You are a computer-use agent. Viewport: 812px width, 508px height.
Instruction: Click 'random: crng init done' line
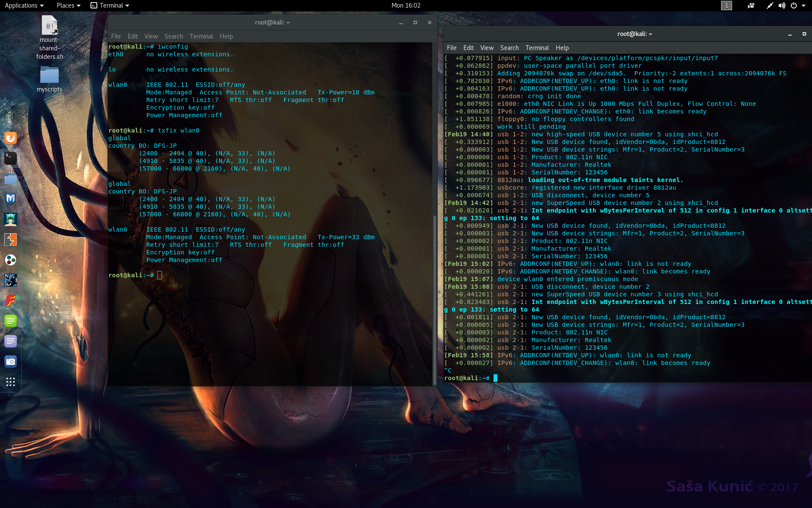(x=539, y=96)
